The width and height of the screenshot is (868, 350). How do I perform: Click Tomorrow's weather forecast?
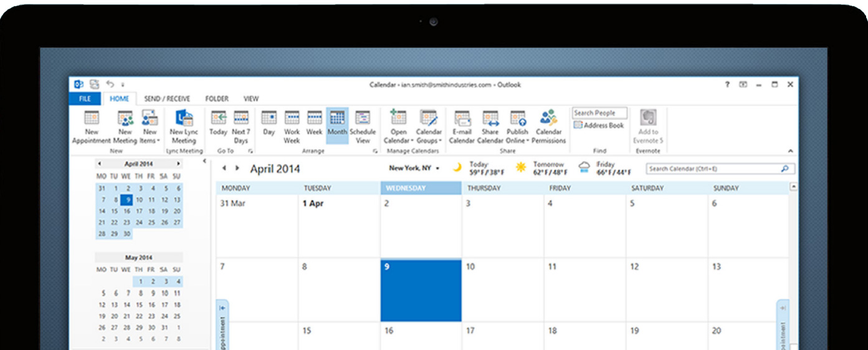coord(541,168)
